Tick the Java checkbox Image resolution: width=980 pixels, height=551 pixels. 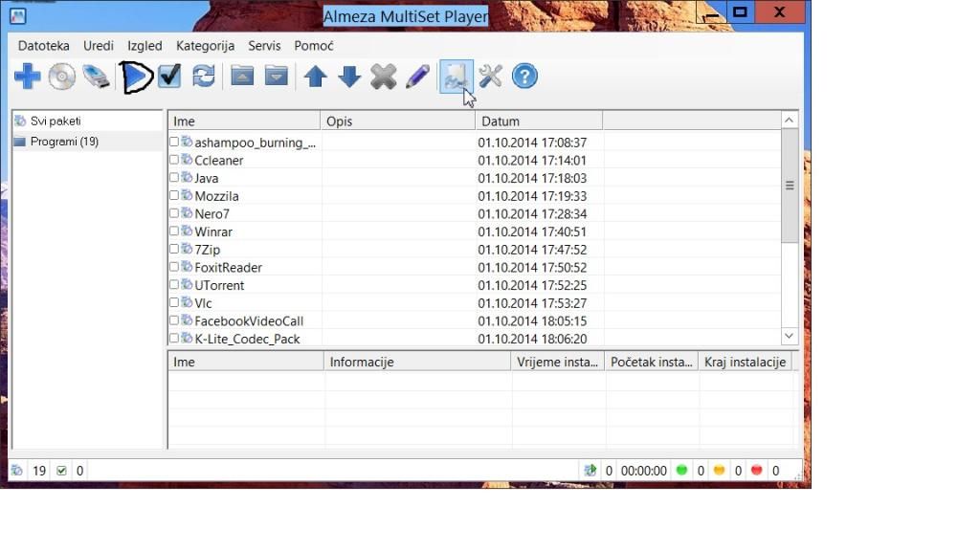click(x=174, y=177)
